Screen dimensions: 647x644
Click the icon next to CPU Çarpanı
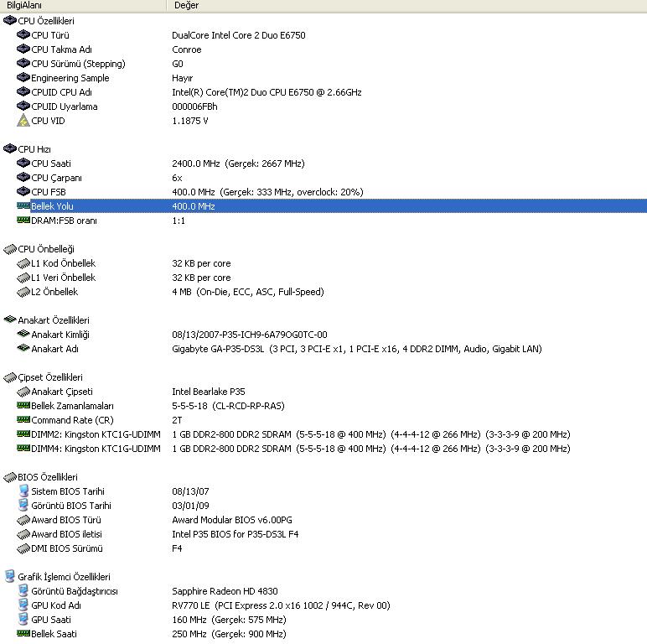click(23, 178)
